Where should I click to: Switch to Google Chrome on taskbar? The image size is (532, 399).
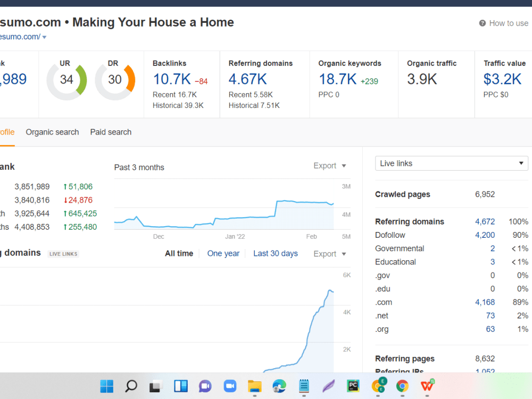point(402,386)
